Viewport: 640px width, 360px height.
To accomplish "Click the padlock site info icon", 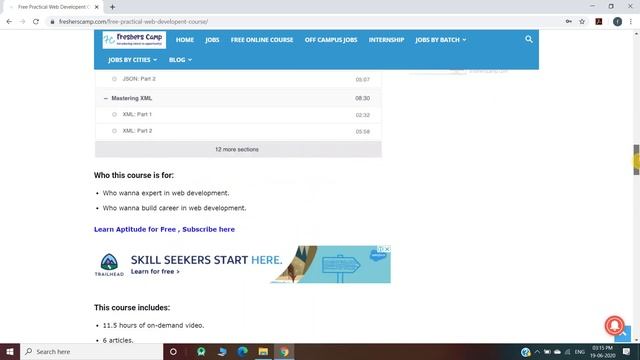I will 52,22.
